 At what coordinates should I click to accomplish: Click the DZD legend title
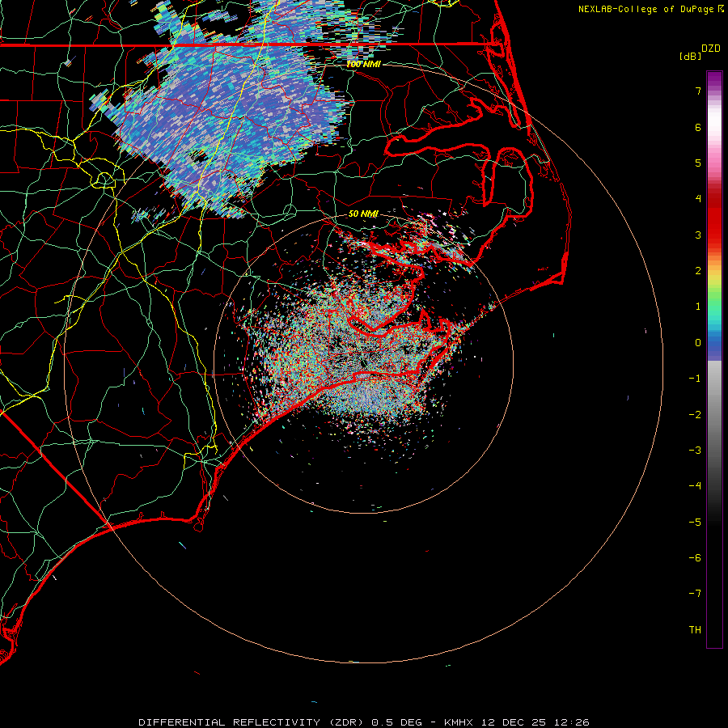(711, 49)
